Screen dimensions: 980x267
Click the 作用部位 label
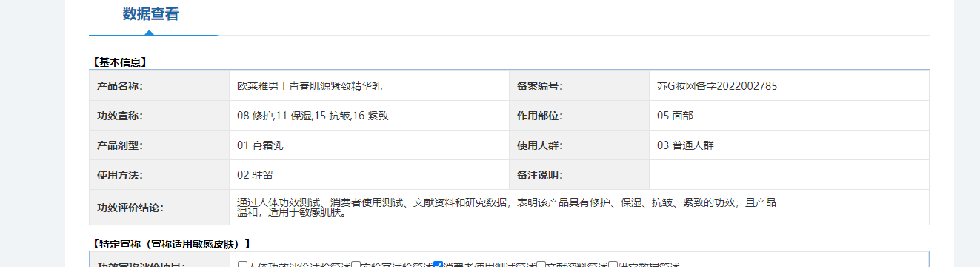(x=540, y=116)
